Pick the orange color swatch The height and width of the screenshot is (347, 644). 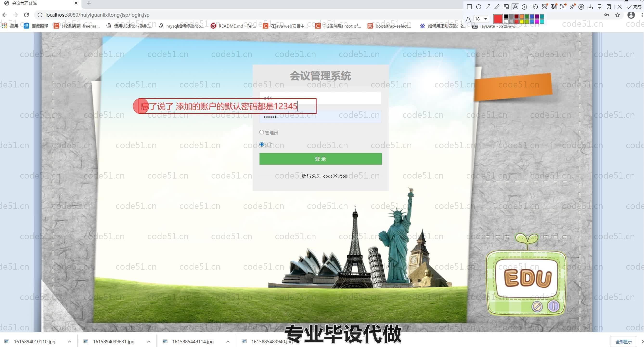[x=522, y=17]
